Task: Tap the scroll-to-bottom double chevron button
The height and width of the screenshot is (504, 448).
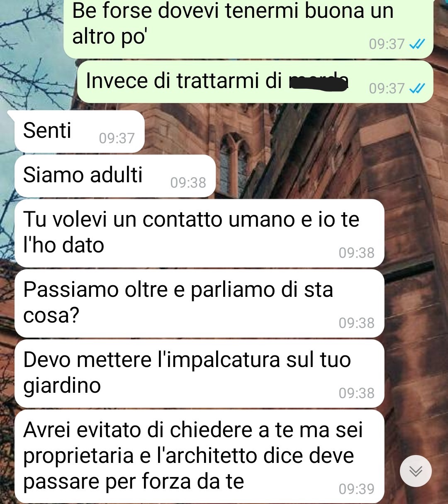Action: [416, 471]
